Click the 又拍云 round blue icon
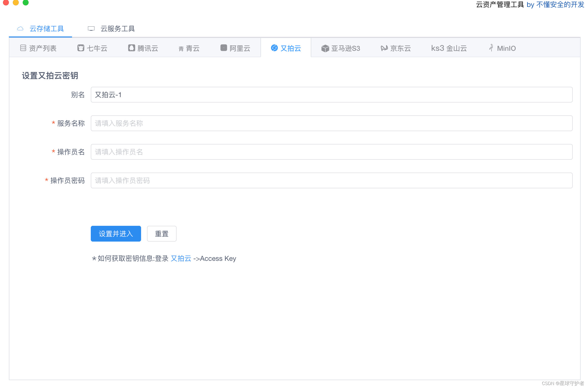 click(274, 48)
